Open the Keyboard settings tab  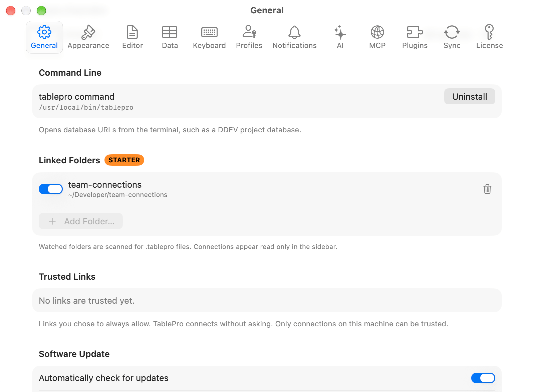coord(209,37)
